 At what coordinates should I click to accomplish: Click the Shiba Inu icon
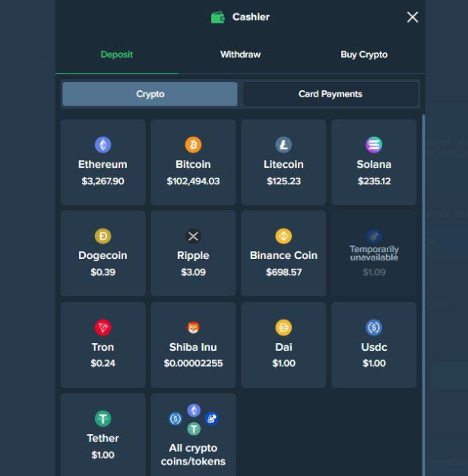click(193, 327)
